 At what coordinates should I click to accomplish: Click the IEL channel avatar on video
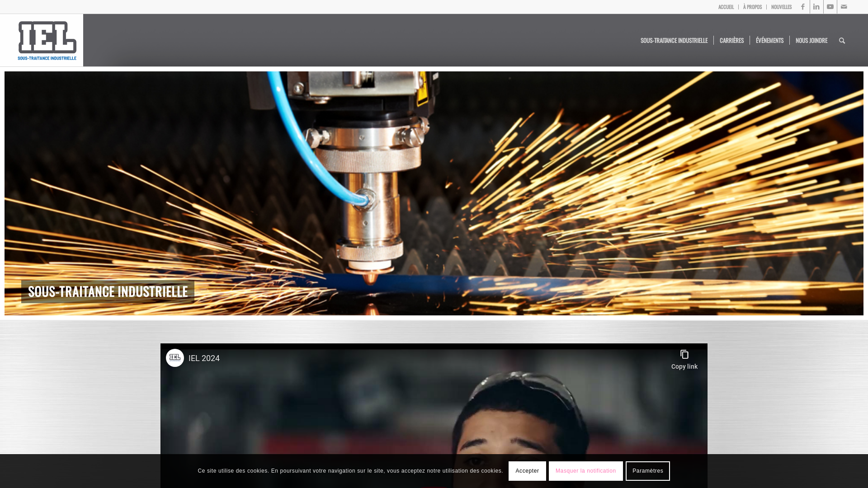(175, 358)
